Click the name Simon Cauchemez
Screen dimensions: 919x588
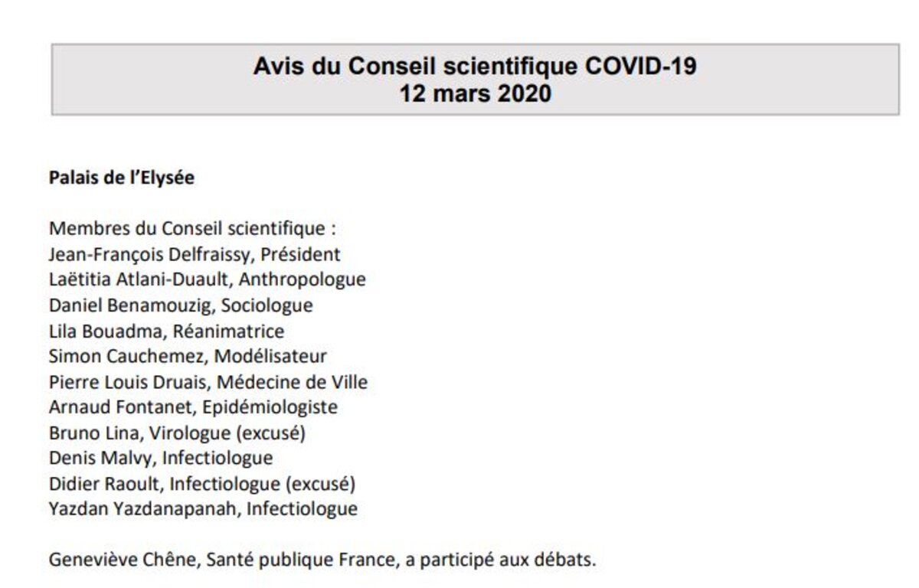click(x=127, y=356)
